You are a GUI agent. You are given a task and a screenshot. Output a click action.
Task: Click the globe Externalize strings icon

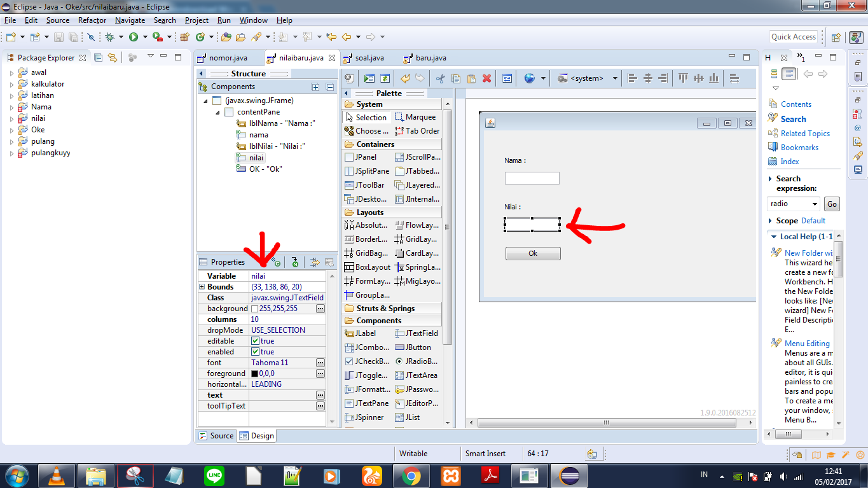point(530,78)
